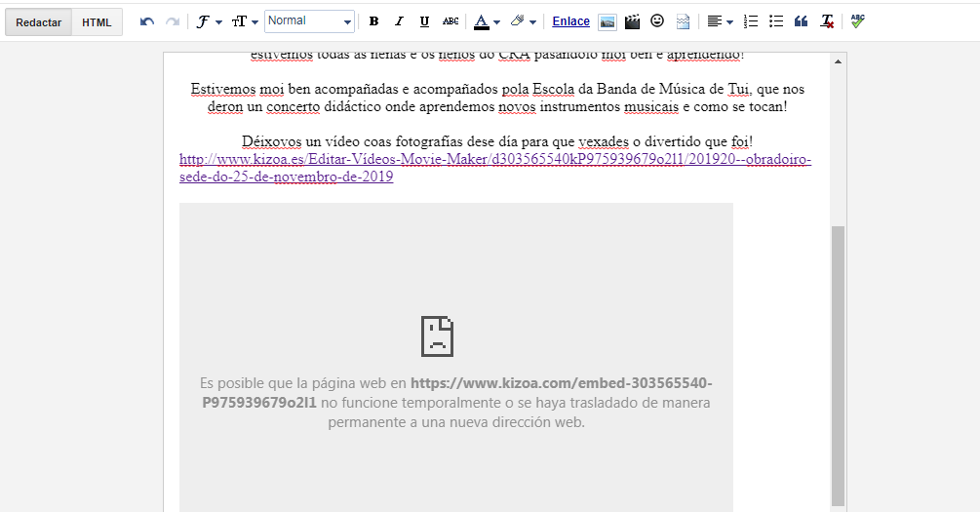Image resolution: width=980 pixels, height=512 pixels.
Task: Insert a video with the clapperboard icon
Action: pos(632,21)
